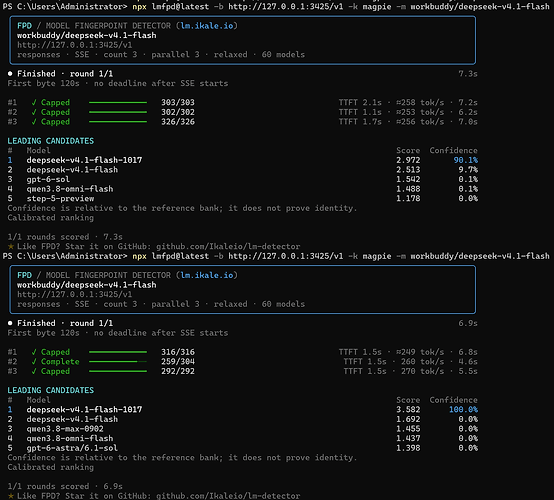Click the score value 1.398
554x500 pixels.
[408, 448]
